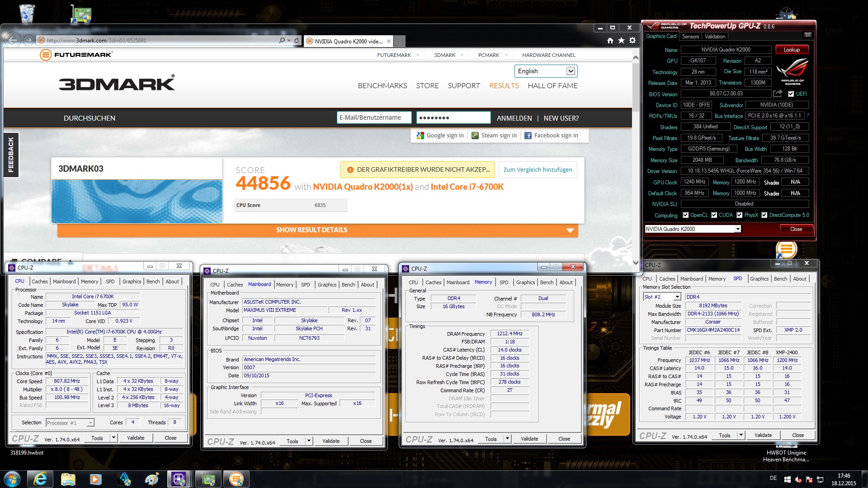Open BENCHMARKS in site navigation
The width and height of the screenshot is (868, 488).
click(382, 86)
